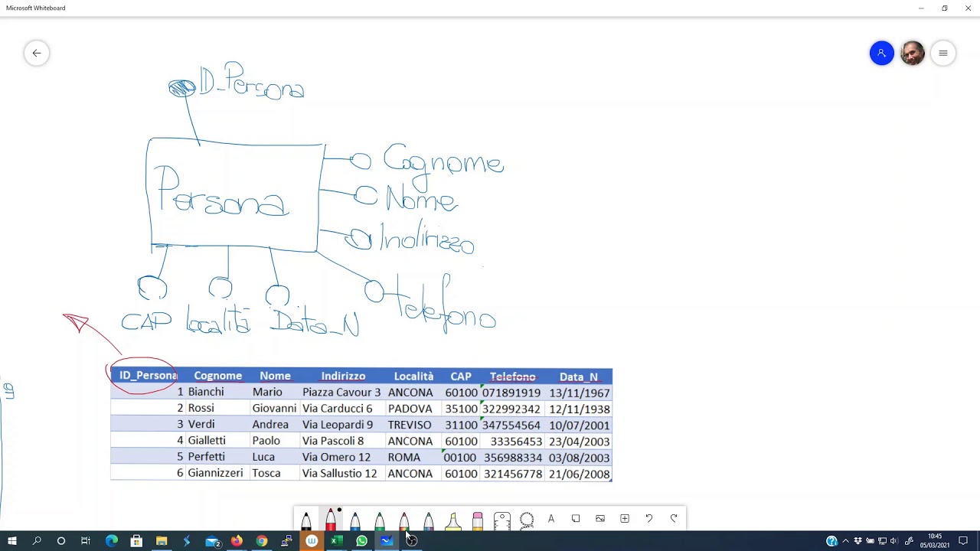Open the taskbar clock showing 10:45
The width and height of the screenshot is (980, 551).
tap(935, 541)
